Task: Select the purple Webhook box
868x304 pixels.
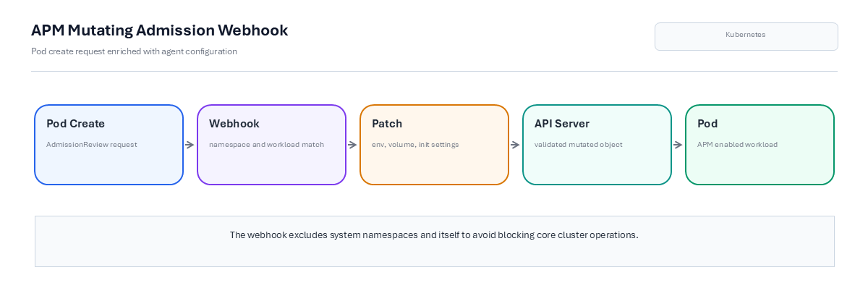Action: (x=272, y=145)
